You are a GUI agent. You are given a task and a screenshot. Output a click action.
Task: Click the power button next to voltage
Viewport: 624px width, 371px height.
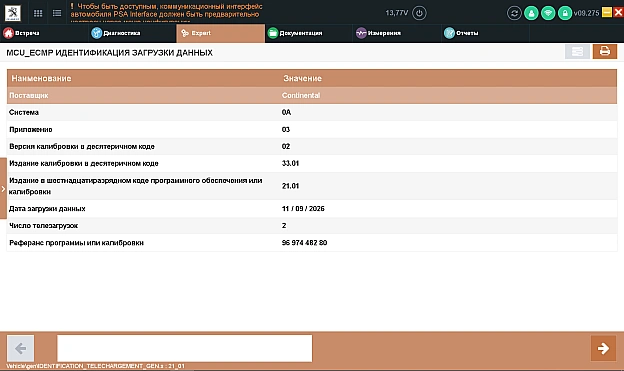419,13
